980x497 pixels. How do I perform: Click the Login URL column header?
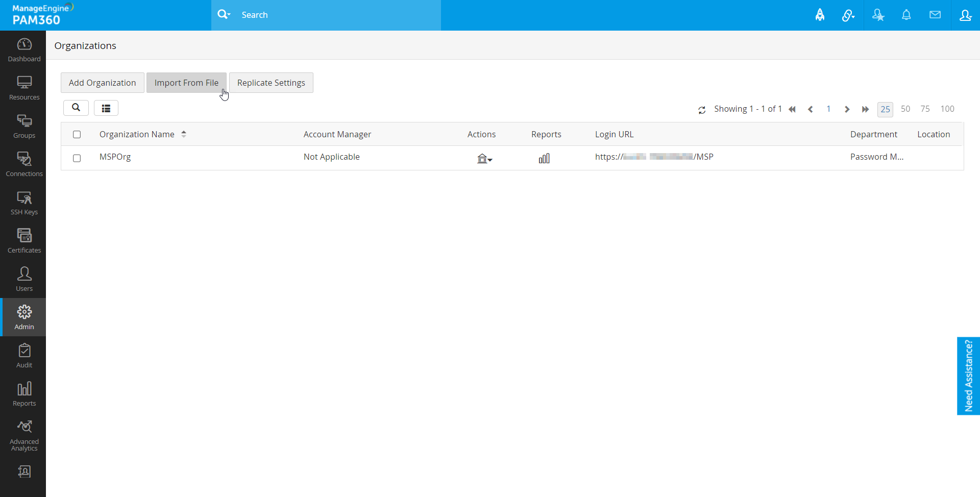(614, 134)
